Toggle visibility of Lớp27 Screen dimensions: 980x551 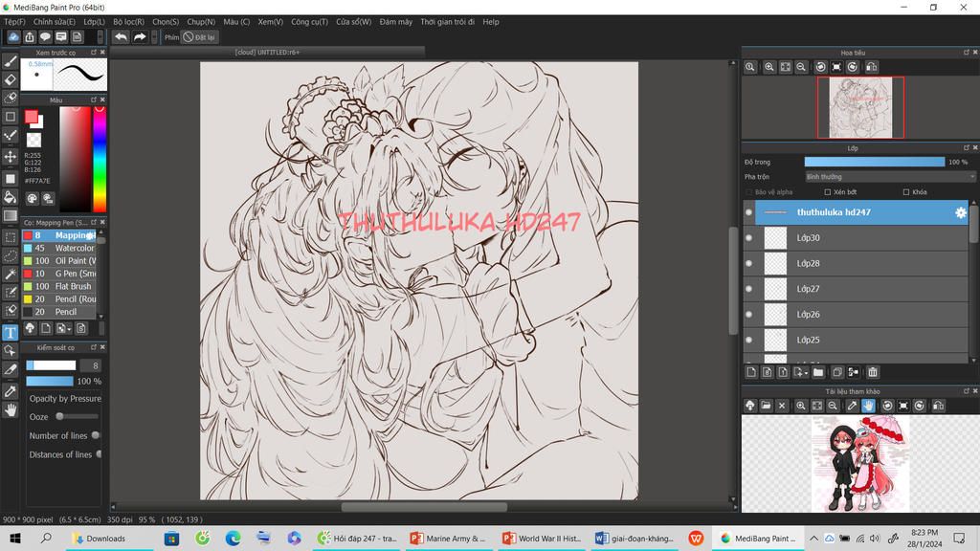(748, 289)
